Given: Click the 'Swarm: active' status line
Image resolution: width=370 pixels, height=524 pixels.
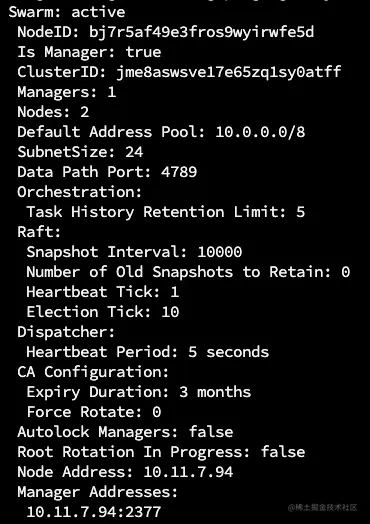Looking at the screenshot, I should (x=67, y=12).
